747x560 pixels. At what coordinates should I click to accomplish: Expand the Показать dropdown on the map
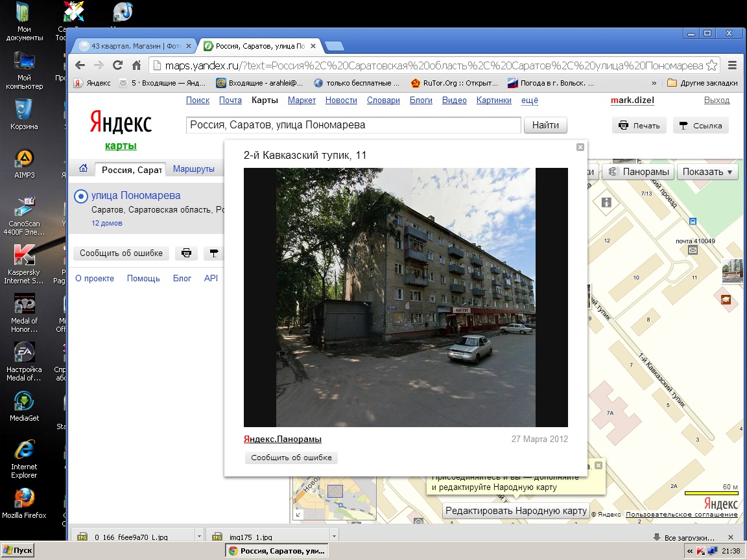pos(707,172)
